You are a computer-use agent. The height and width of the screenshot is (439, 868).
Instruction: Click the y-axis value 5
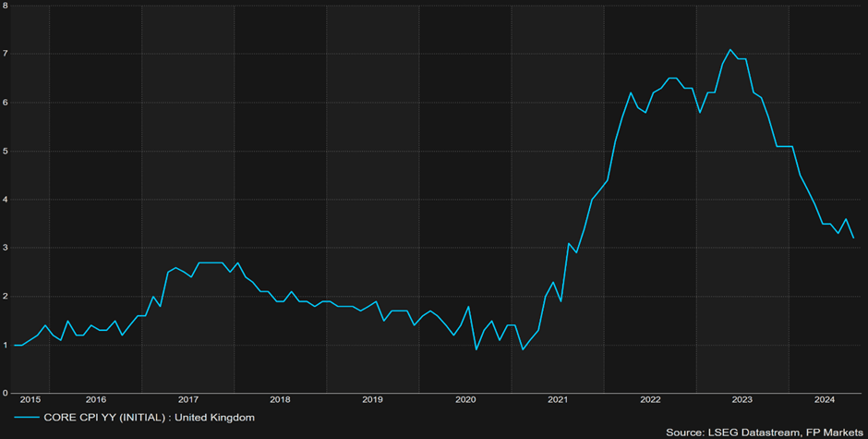[x=5, y=151]
